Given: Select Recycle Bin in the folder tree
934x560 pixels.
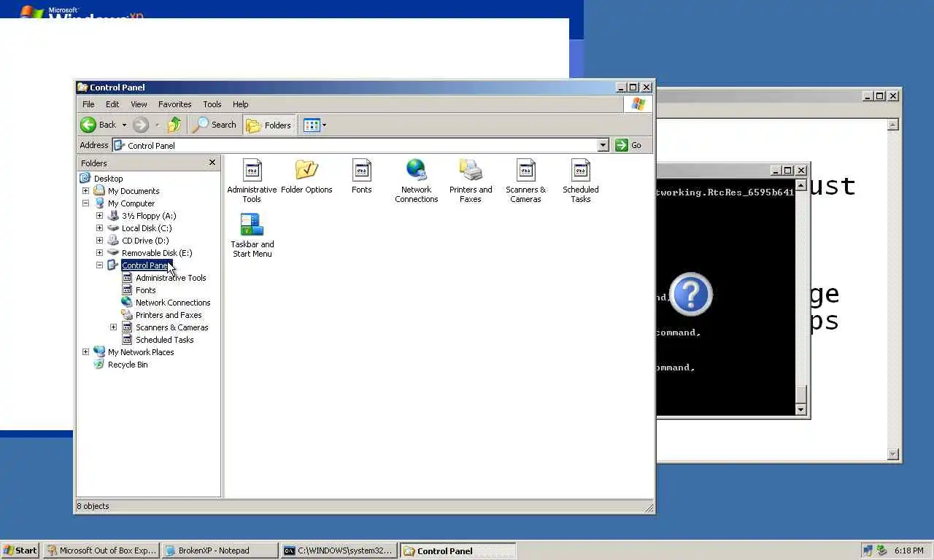Looking at the screenshot, I should 128,365.
